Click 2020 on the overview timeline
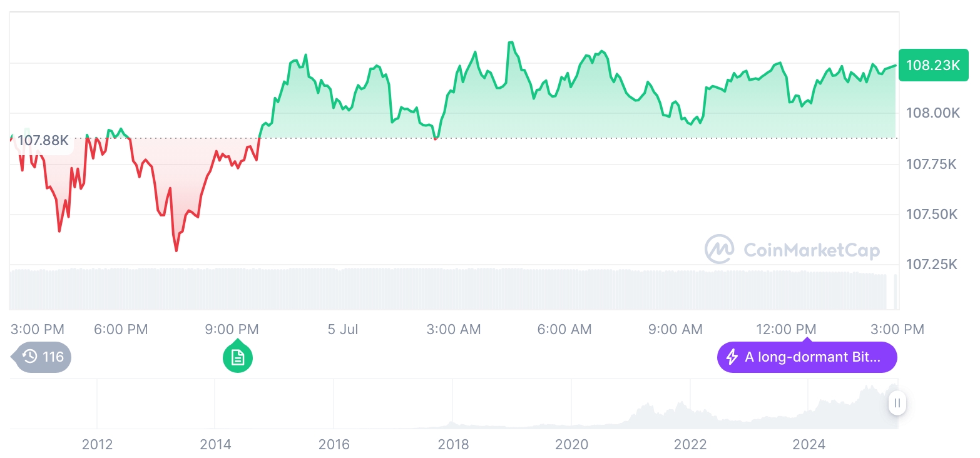The height and width of the screenshot is (458, 980). coord(571,445)
